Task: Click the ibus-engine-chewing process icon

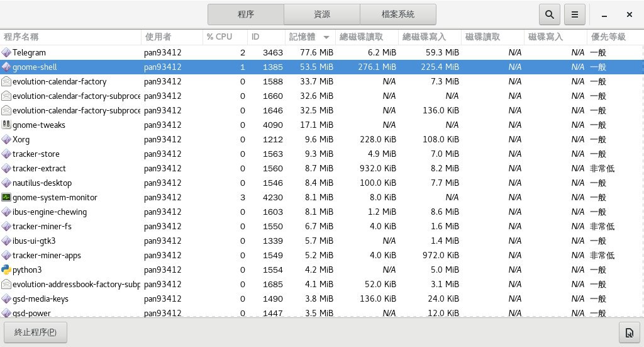Action: pyautogui.click(x=6, y=212)
